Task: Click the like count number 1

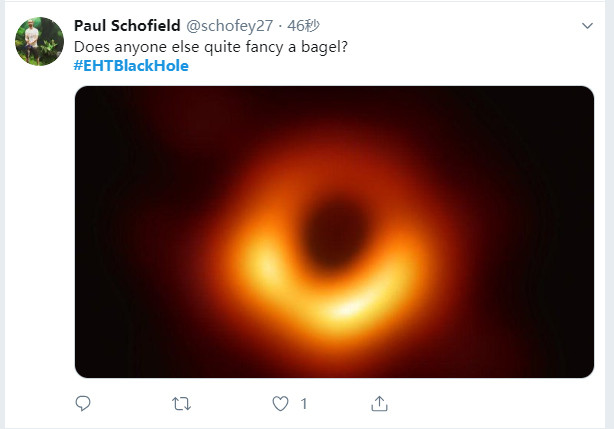Action: (x=303, y=404)
